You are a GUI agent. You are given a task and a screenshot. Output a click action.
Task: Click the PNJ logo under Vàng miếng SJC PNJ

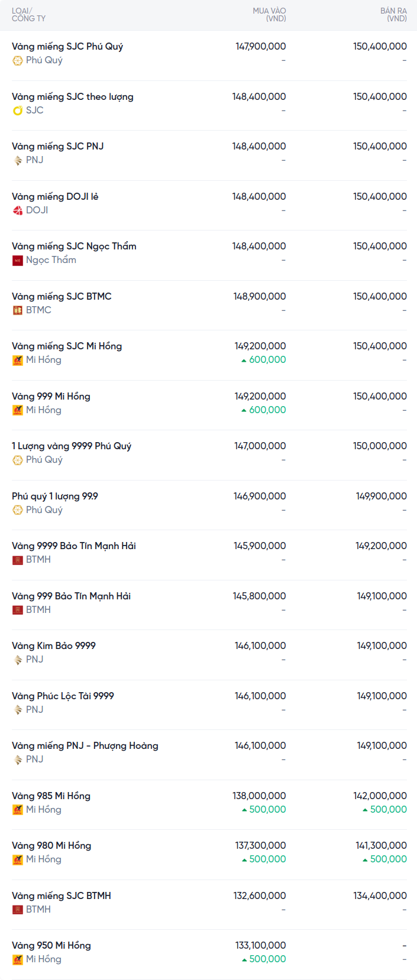tap(18, 160)
